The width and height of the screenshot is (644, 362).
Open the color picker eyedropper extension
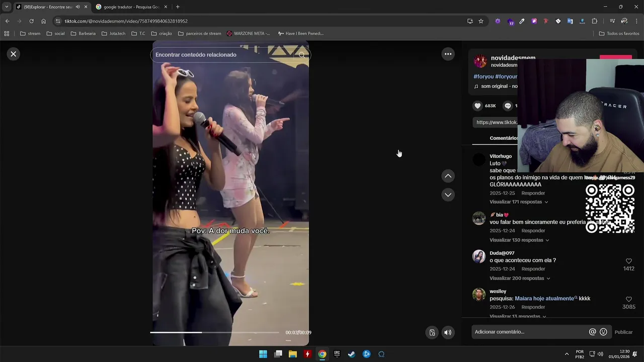click(522, 21)
